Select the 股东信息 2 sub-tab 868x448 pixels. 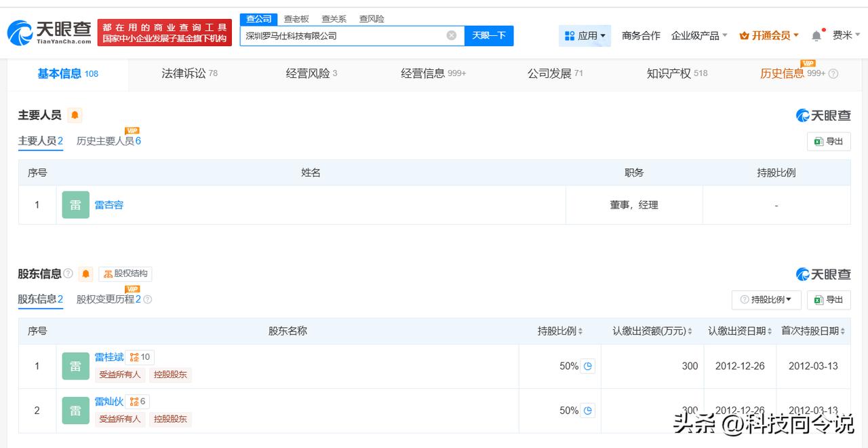pyautogui.click(x=41, y=299)
